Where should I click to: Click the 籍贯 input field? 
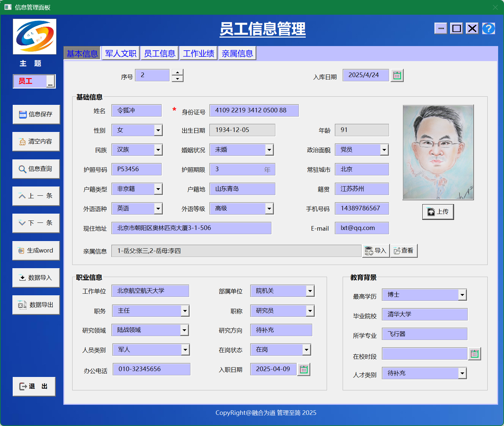[x=362, y=189]
